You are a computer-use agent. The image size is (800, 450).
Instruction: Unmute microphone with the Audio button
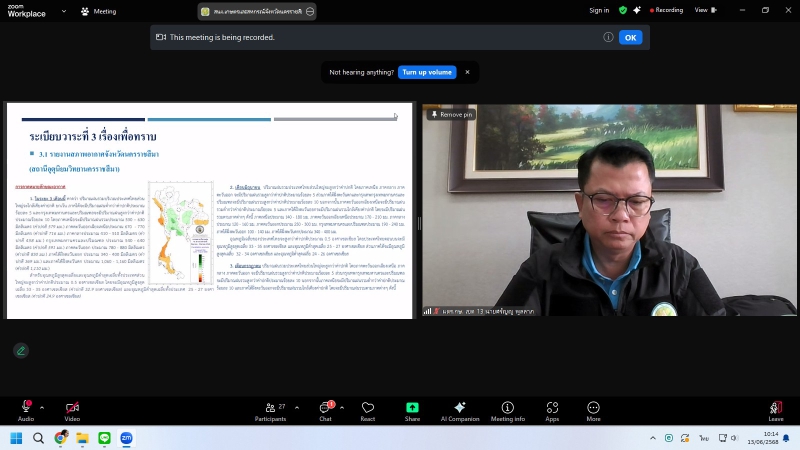coord(25,409)
